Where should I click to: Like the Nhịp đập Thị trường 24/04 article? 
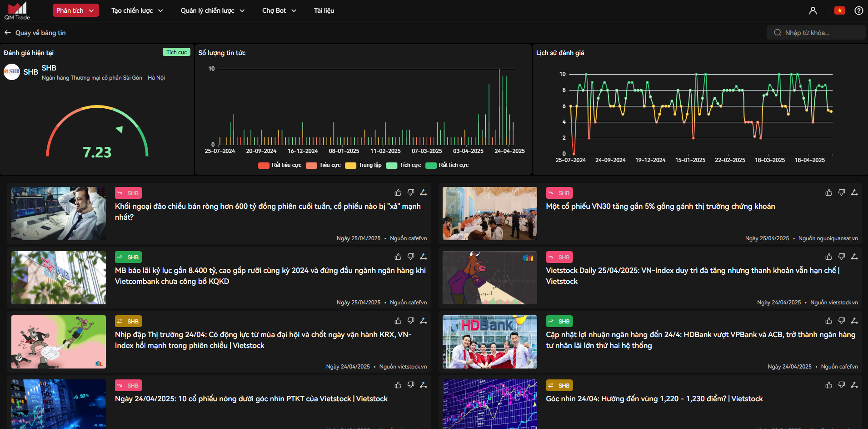tap(398, 321)
